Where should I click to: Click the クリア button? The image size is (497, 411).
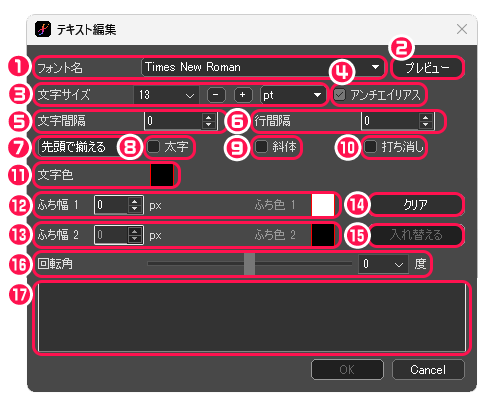tap(416, 204)
